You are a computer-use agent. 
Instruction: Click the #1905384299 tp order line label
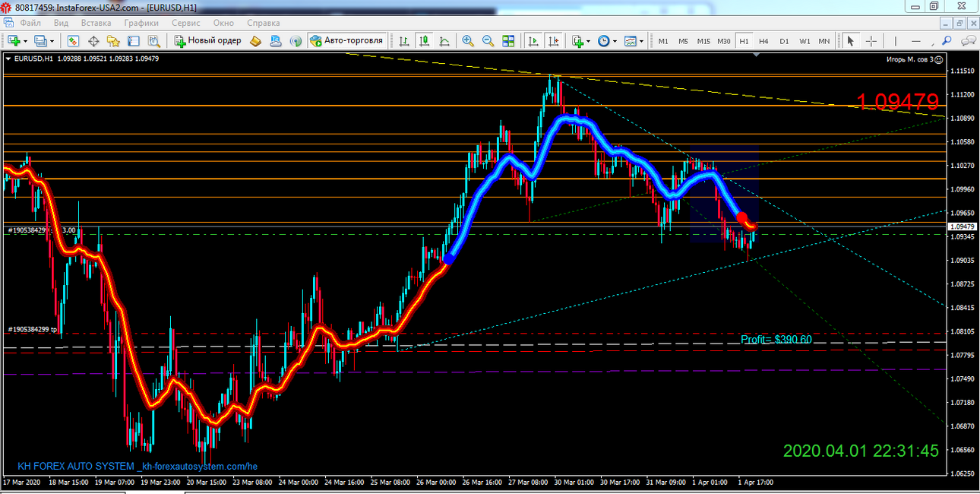pos(33,330)
